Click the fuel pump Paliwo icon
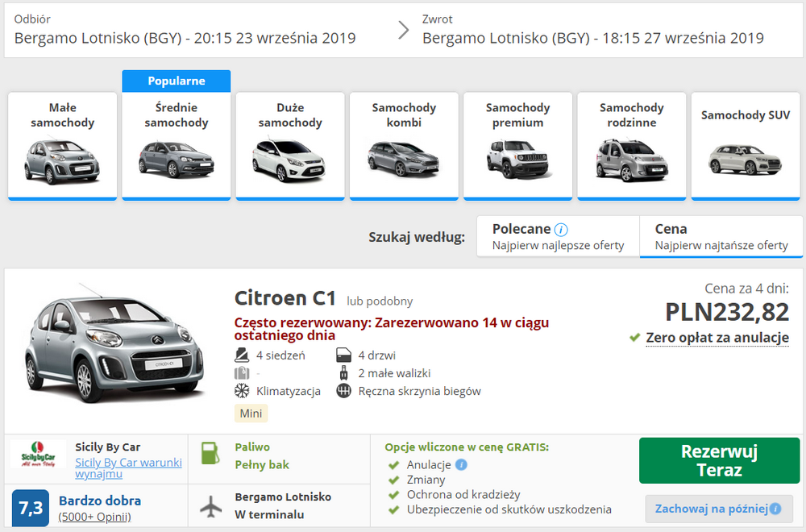Image resolution: width=806 pixels, height=532 pixels. pos(210,453)
